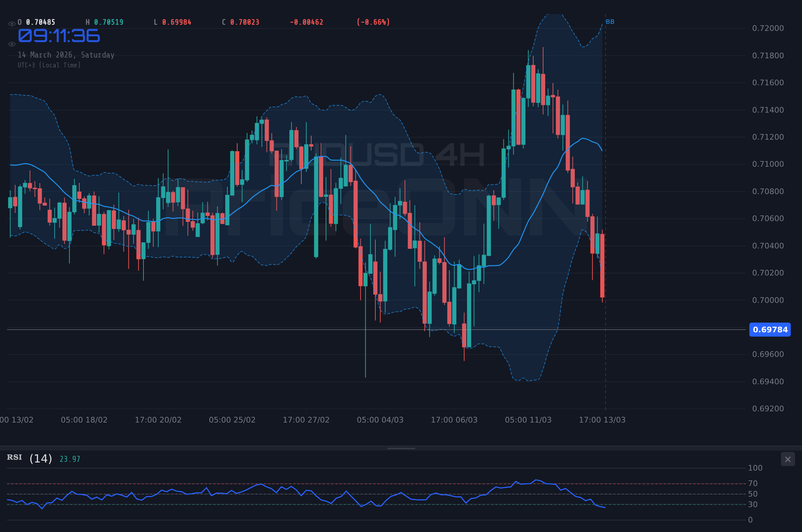
Task: Click the UTC+3 (Local Time) label
Action: tap(49, 65)
